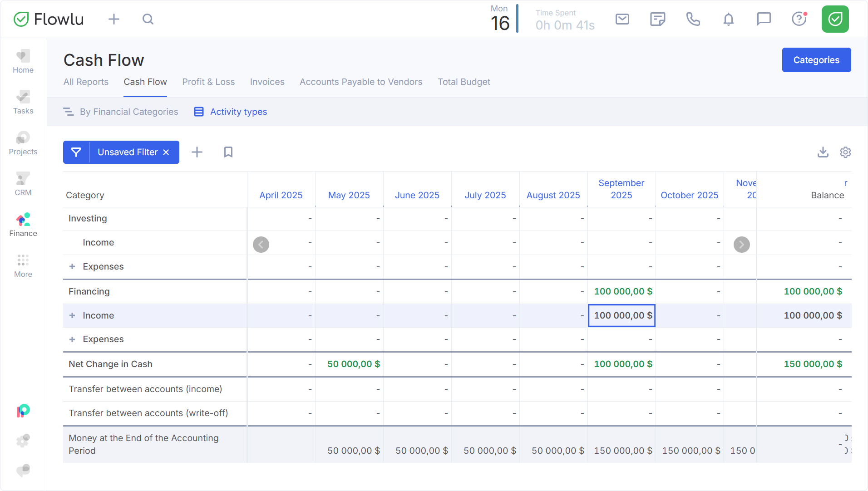The width and height of the screenshot is (868, 491).
Task: Switch to the Invoices tab
Action: click(x=267, y=82)
